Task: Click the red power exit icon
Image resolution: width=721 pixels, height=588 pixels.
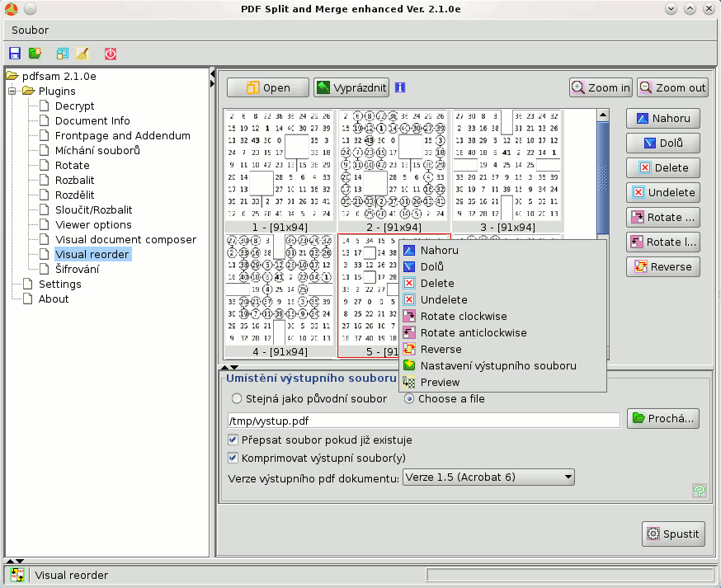Action: (x=111, y=54)
